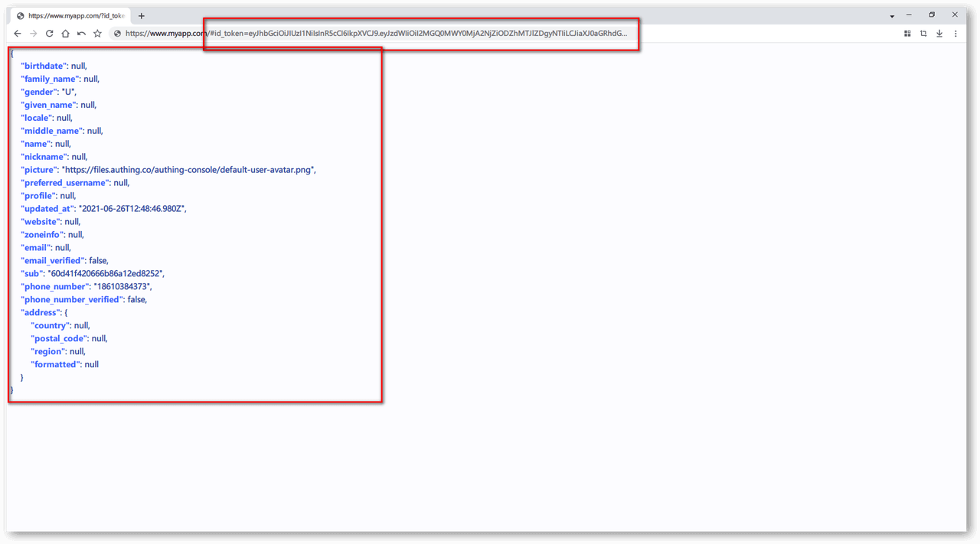
Task: Bookmark this page with the star
Action: click(x=97, y=34)
